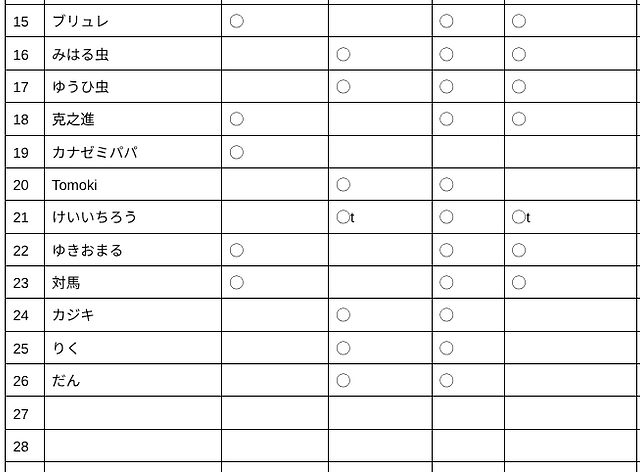Click the last circle in the ゆきおまる row

click(x=519, y=250)
